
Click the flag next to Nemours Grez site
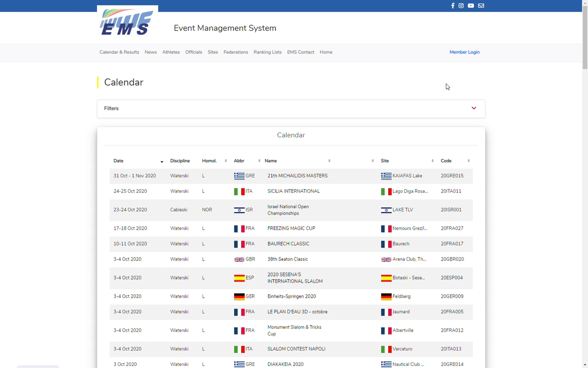click(x=386, y=228)
